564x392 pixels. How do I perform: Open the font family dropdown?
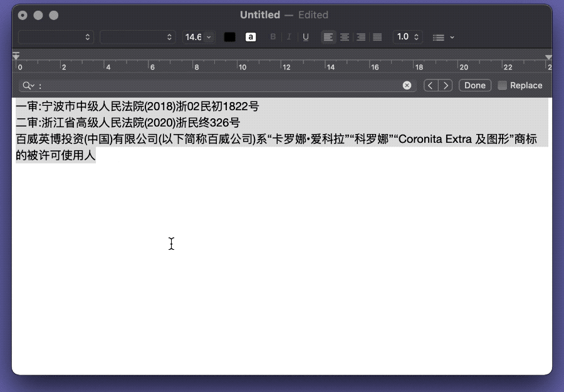[x=137, y=37]
